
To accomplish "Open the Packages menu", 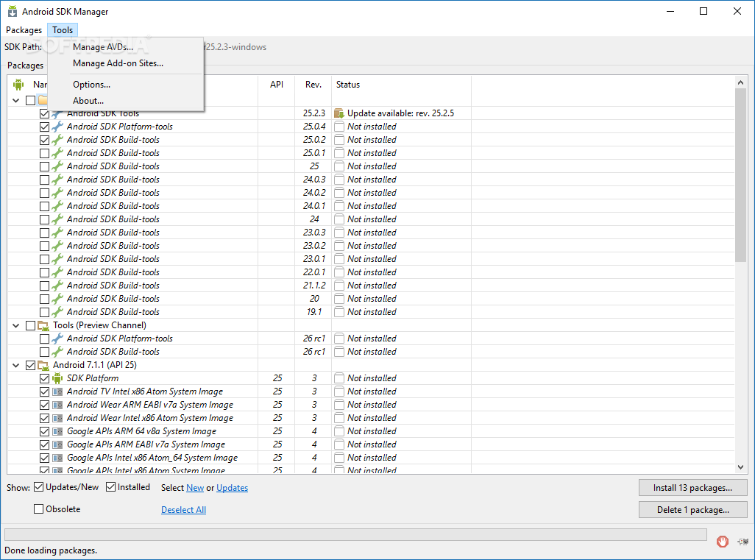I will pos(24,30).
